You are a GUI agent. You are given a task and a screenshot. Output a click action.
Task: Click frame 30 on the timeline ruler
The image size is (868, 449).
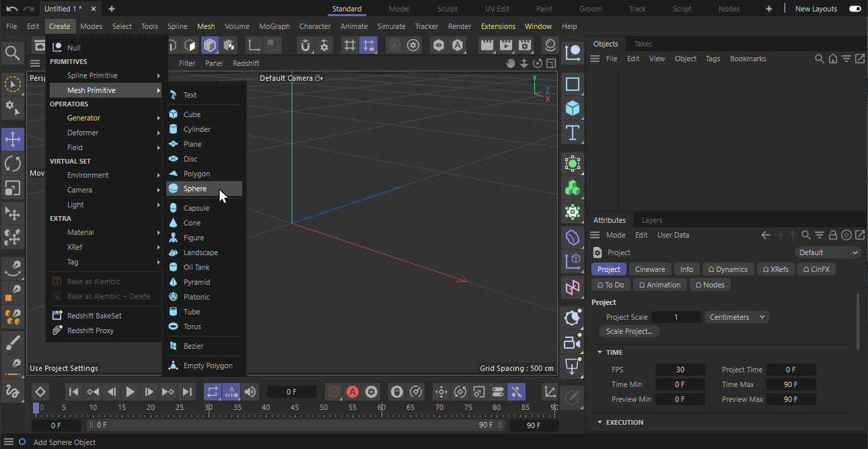tap(209, 407)
